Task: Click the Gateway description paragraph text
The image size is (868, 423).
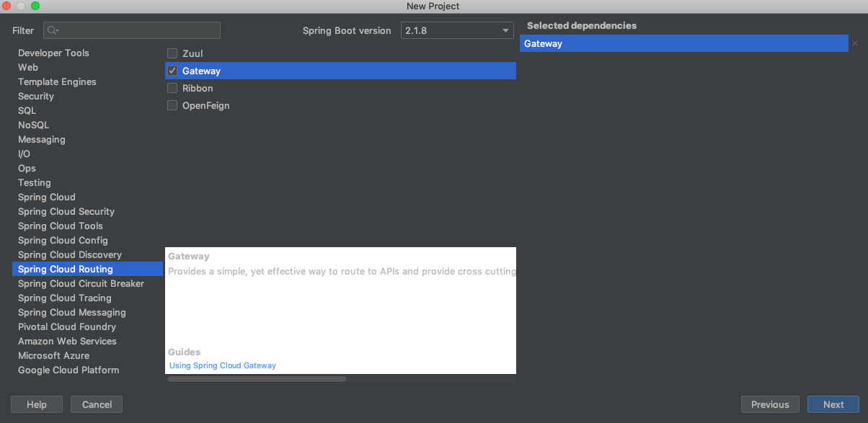Action: click(342, 272)
